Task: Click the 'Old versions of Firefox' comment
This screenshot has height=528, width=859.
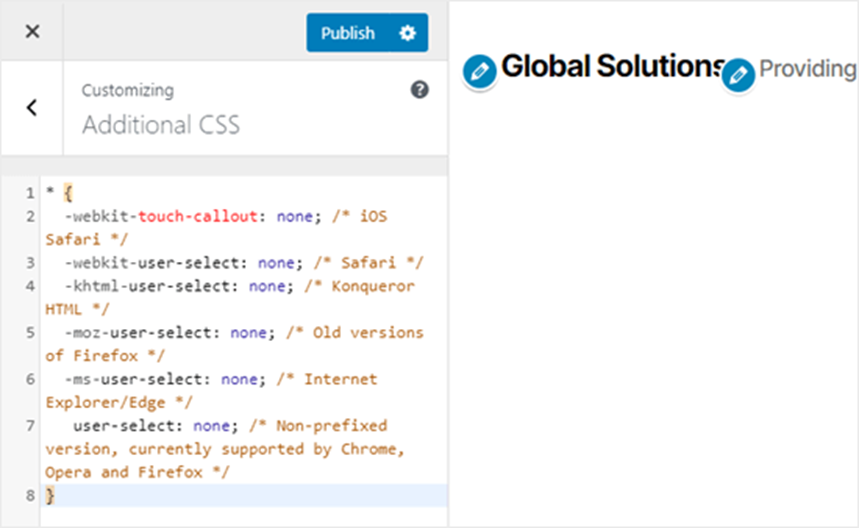Action: pyautogui.click(x=234, y=344)
